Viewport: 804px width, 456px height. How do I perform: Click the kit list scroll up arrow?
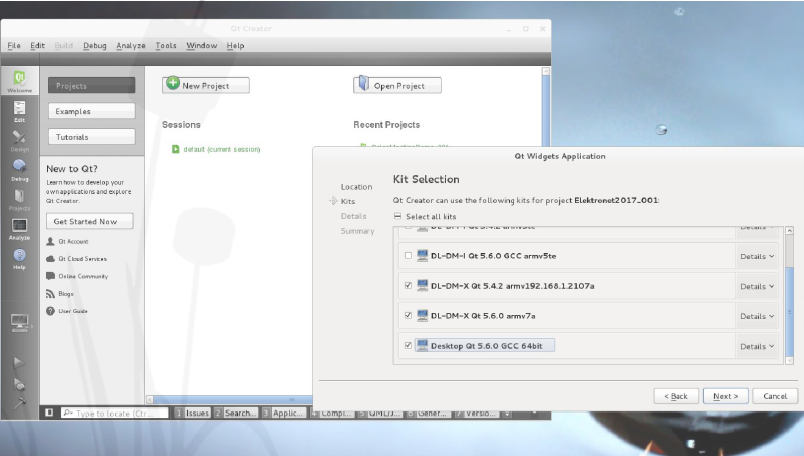pos(789,231)
